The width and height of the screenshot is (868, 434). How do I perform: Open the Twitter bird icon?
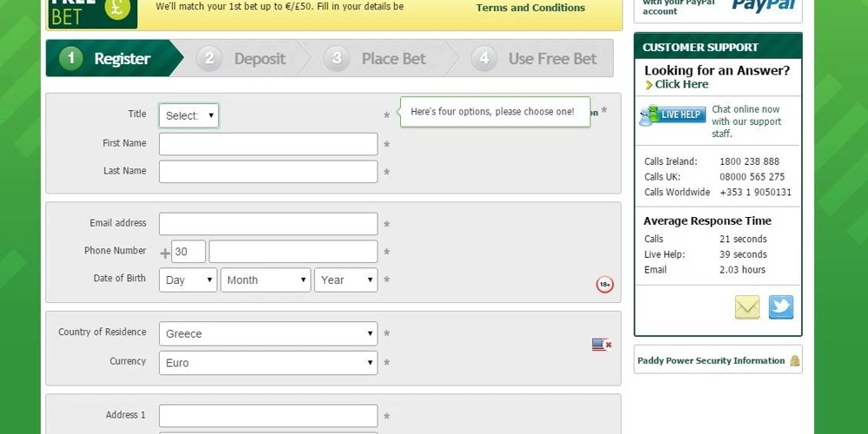click(x=780, y=307)
